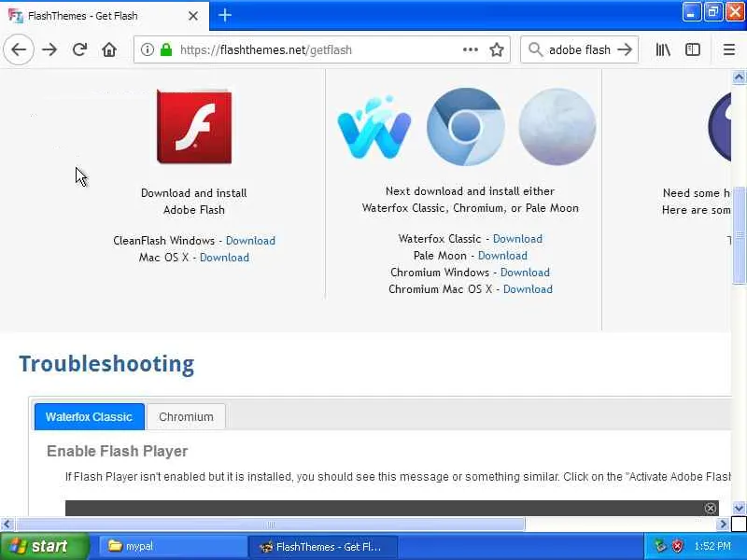Focus the search box with 'adobe flash'
Screen dimensions: 747x560
point(579,49)
